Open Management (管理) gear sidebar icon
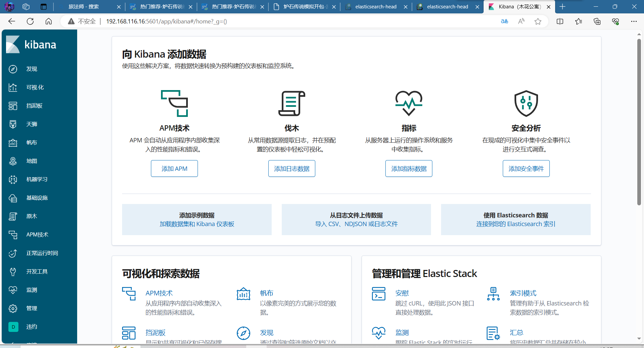The width and height of the screenshot is (644, 348). [x=13, y=308]
